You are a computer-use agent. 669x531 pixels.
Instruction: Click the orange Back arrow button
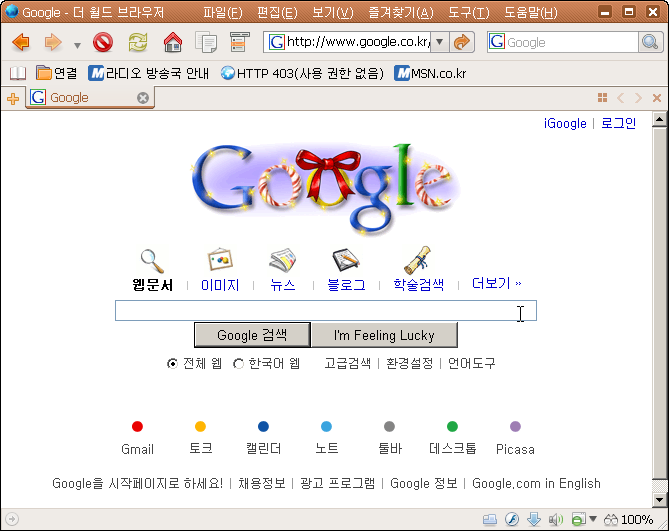20,42
